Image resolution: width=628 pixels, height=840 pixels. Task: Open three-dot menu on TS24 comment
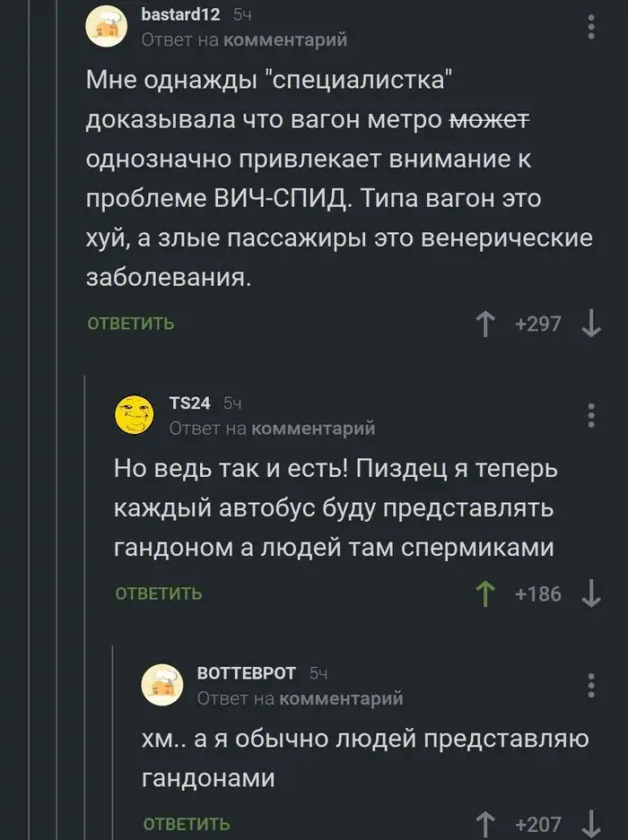[x=590, y=417]
